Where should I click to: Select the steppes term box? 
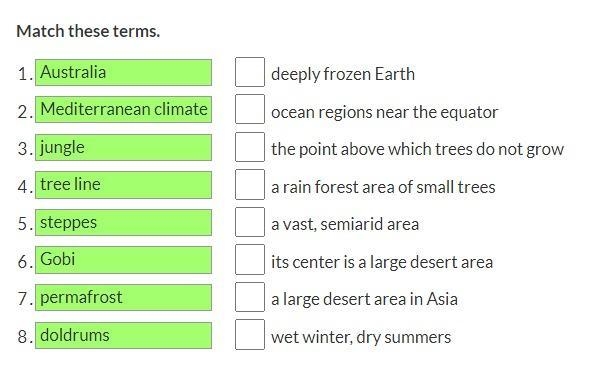tap(123, 223)
